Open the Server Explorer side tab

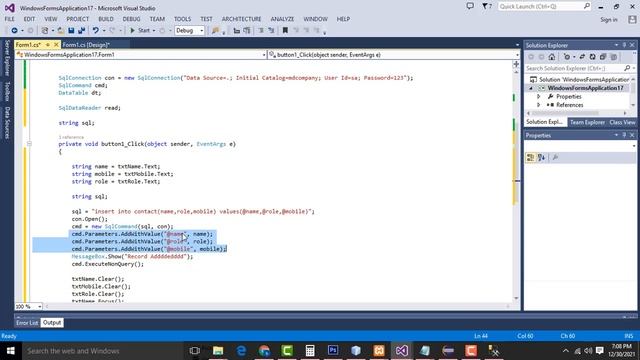point(7,58)
